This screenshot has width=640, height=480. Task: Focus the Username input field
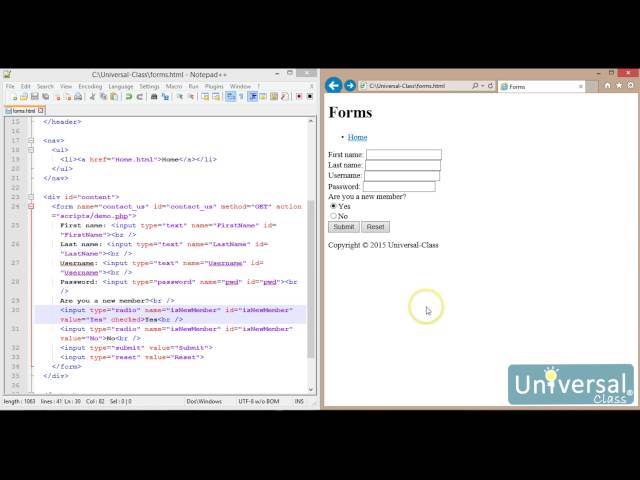(x=402, y=176)
